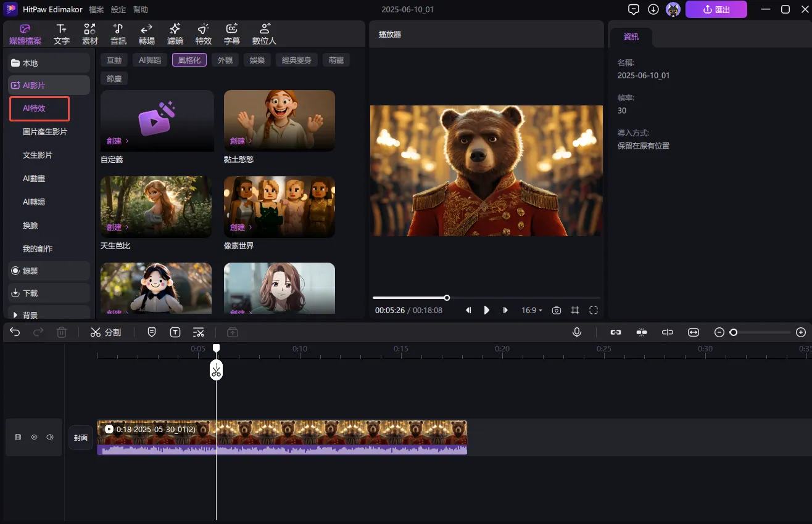
Task: Filter effects by 節慶 category
Action: pyautogui.click(x=114, y=78)
